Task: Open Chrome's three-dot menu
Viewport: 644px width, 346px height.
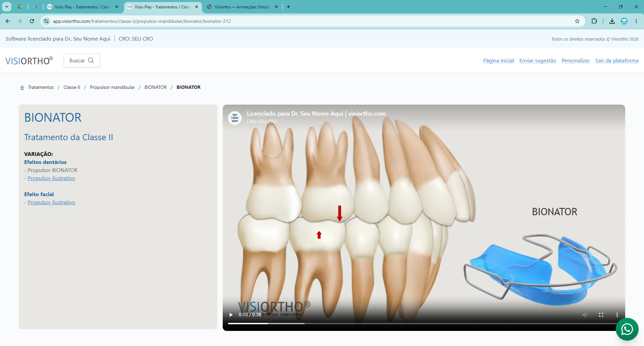Action: [x=636, y=21]
